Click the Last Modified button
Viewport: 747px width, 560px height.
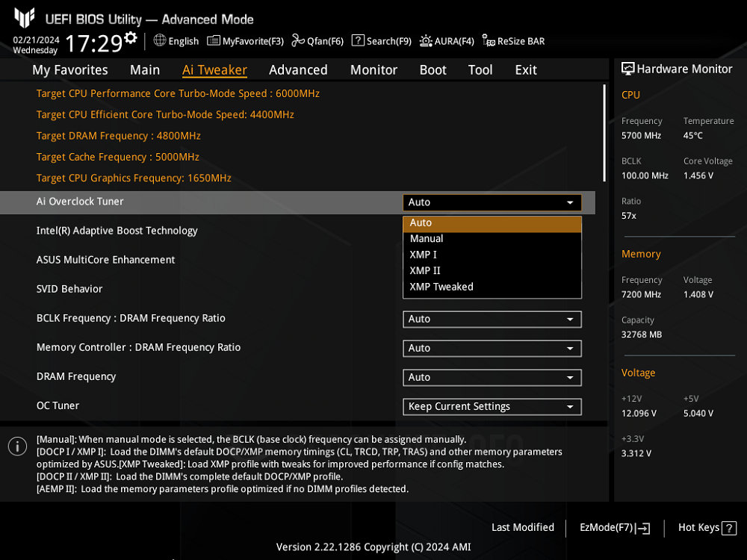click(523, 528)
